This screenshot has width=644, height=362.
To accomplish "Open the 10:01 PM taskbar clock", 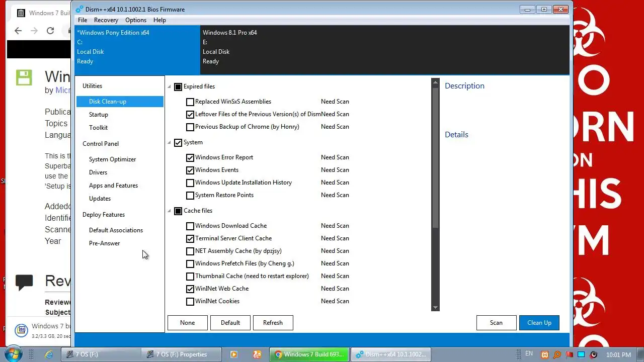I will tap(618, 355).
